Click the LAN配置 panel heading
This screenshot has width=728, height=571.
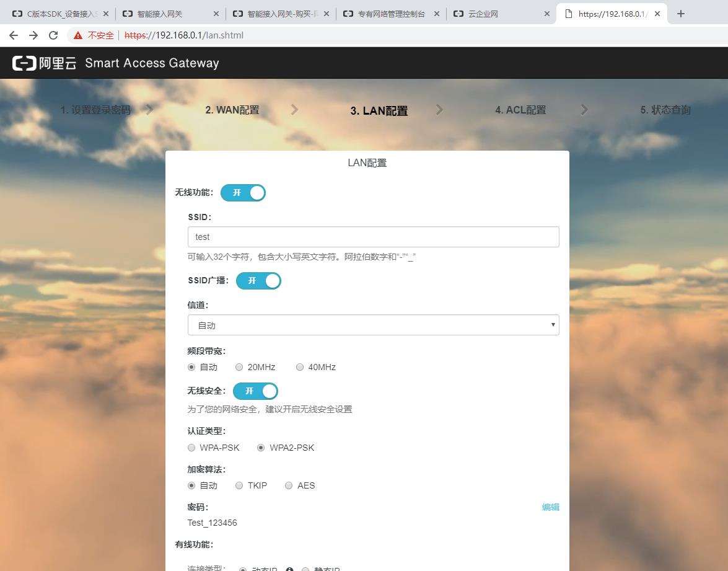coord(367,163)
